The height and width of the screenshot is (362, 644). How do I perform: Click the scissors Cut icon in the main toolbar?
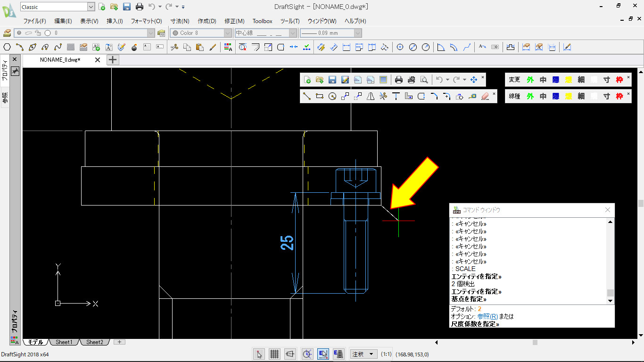[174, 47]
